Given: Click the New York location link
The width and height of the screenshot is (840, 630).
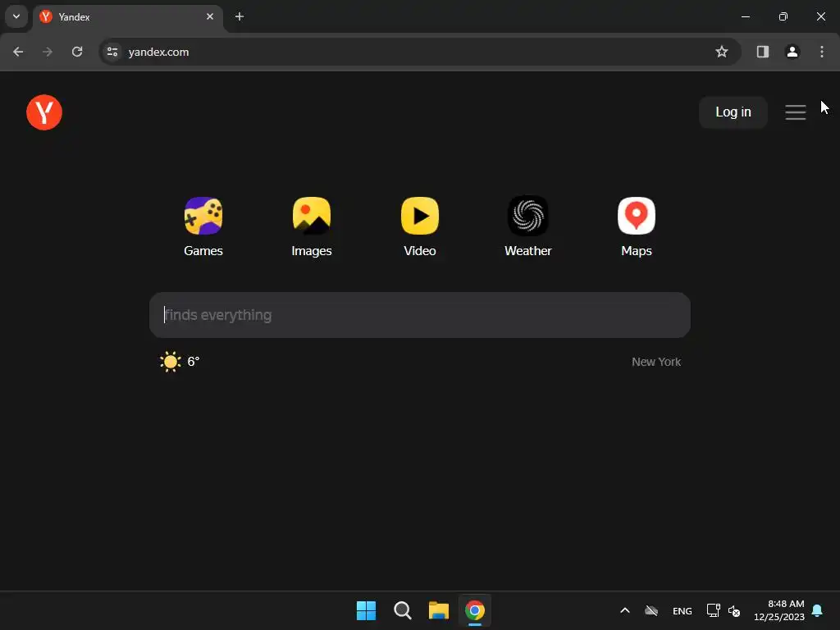Looking at the screenshot, I should [x=655, y=362].
